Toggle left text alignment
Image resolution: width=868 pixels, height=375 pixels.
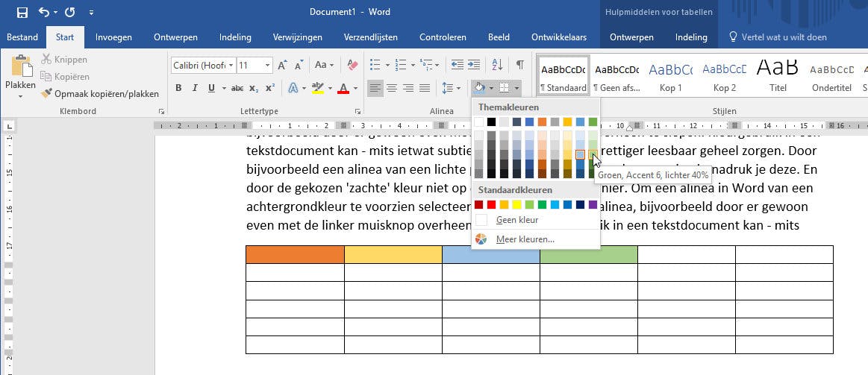click(375, 88)
